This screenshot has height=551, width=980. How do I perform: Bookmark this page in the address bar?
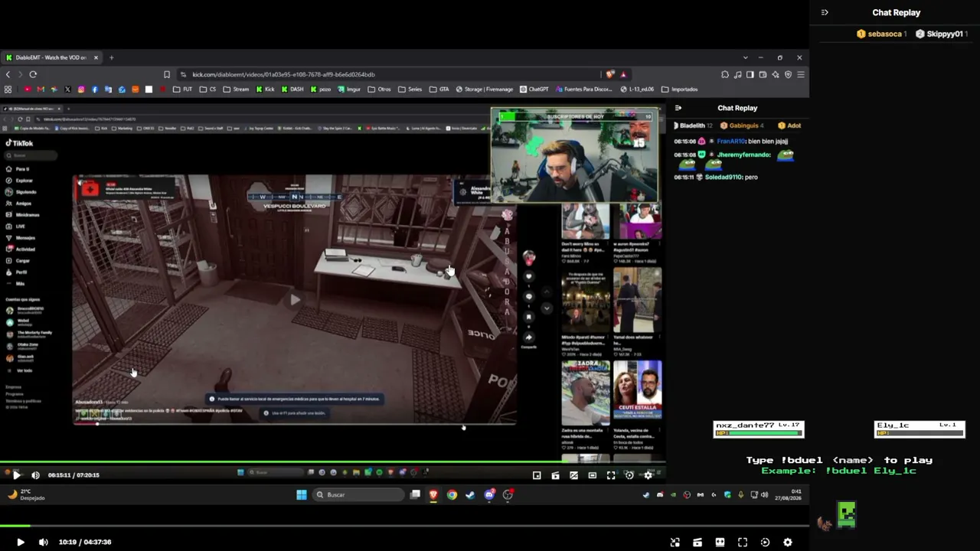pos(166,74)
